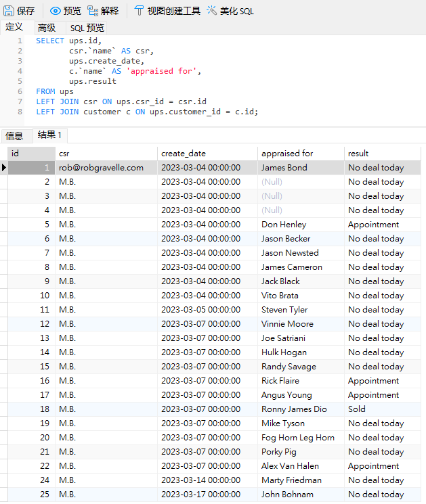The width and height of the screenshot is (426, 504).
Task: Sort by create_date column header
Action: [207, 154]
